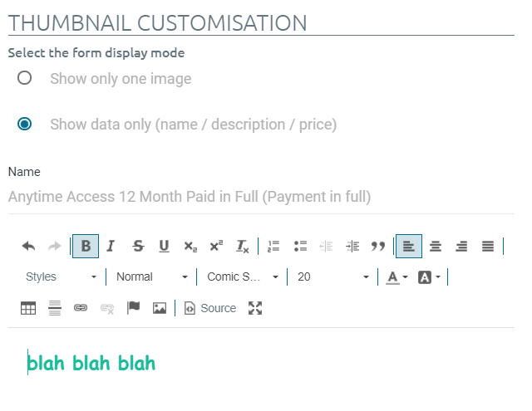Insert a link
Viewport: 532px width, 411px height.
click(x=81, y=308)
